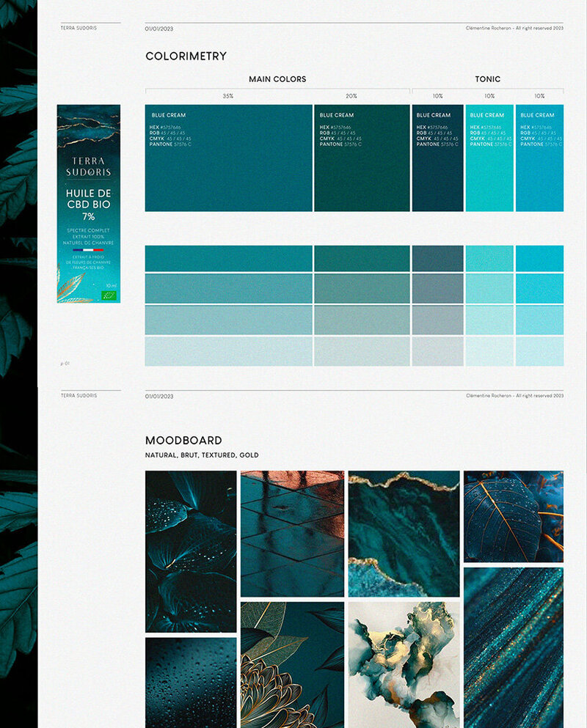587x728 pixels.
Task: Open the teal and gold ink abstract image
Action: 404,664
